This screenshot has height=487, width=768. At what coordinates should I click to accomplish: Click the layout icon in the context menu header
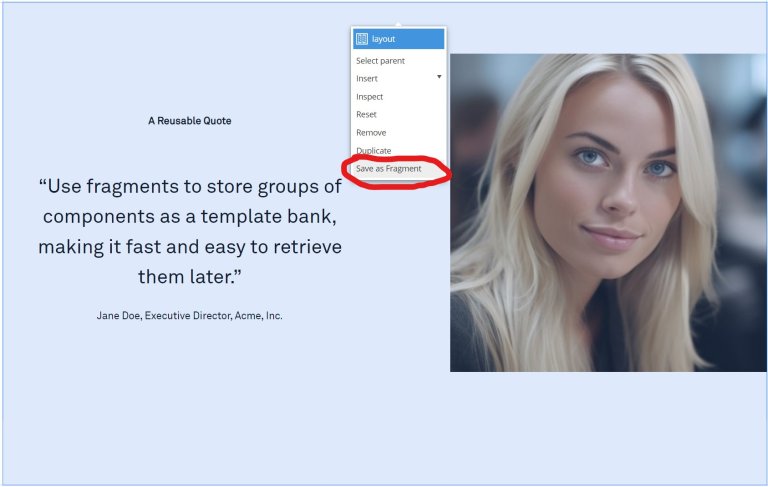point(362,39)
